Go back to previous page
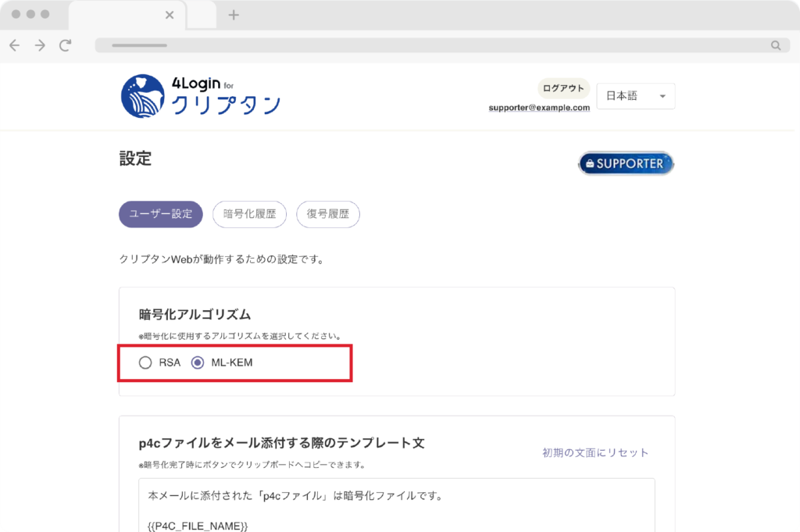 click(14, 45)
